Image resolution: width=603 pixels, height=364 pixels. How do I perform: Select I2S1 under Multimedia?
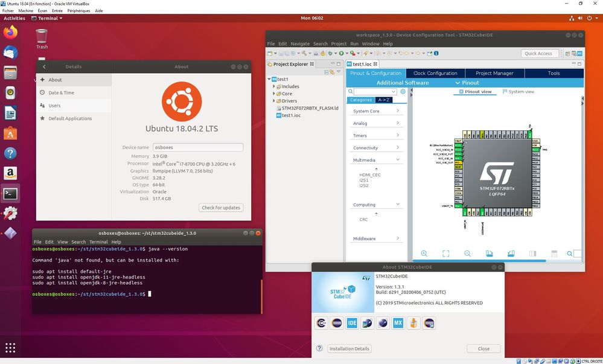(x=364, y=180)
